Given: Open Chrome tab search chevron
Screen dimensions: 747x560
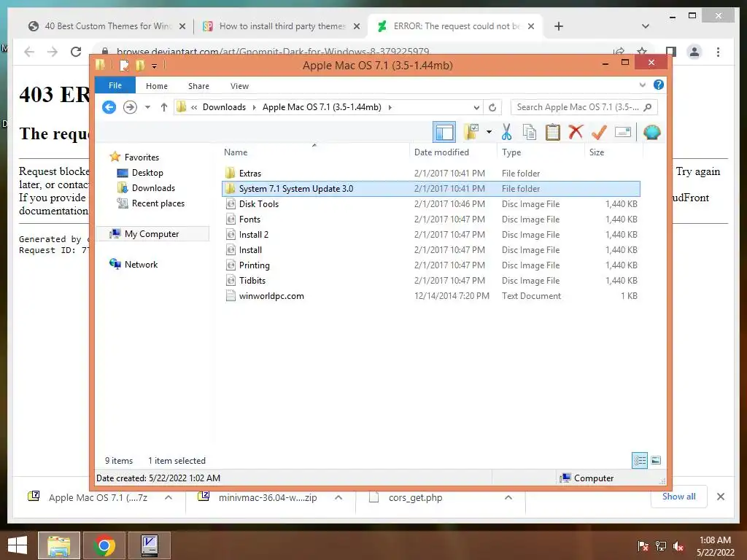Looking at the screenshot, I should 646,26.
